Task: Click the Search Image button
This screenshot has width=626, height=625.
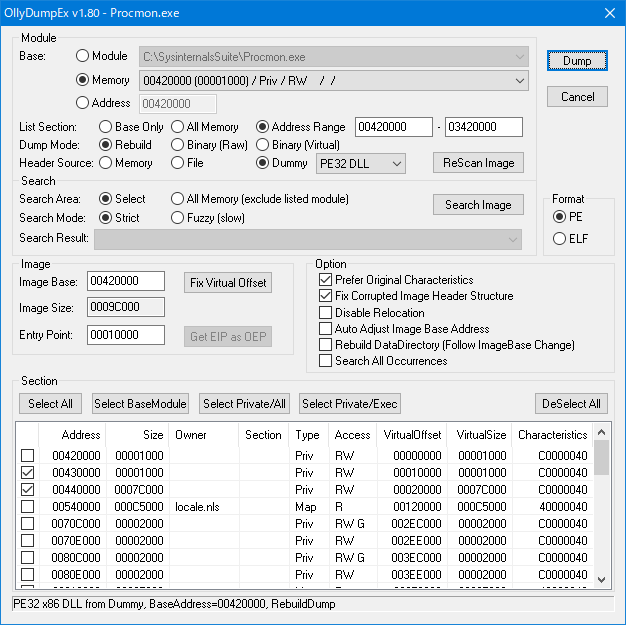Action: [478, 204]
